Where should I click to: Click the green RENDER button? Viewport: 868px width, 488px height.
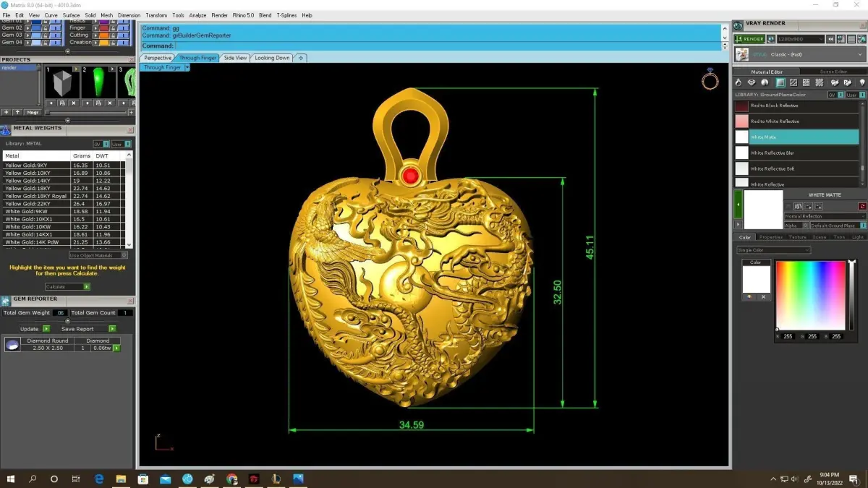coord(749,39)
